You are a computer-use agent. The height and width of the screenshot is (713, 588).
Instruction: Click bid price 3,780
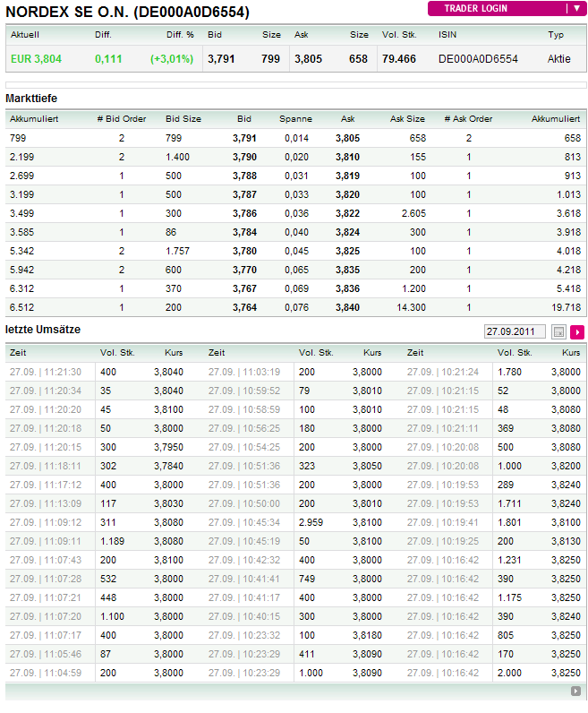244,251
